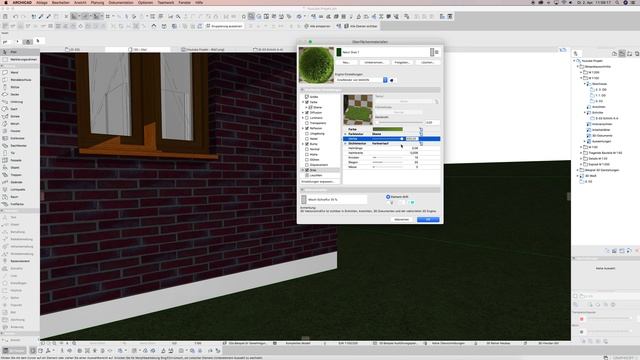640x360 pixels.
Task: Toggle the Diffusion channel checkbox
Action: click(x=307, y=113)
